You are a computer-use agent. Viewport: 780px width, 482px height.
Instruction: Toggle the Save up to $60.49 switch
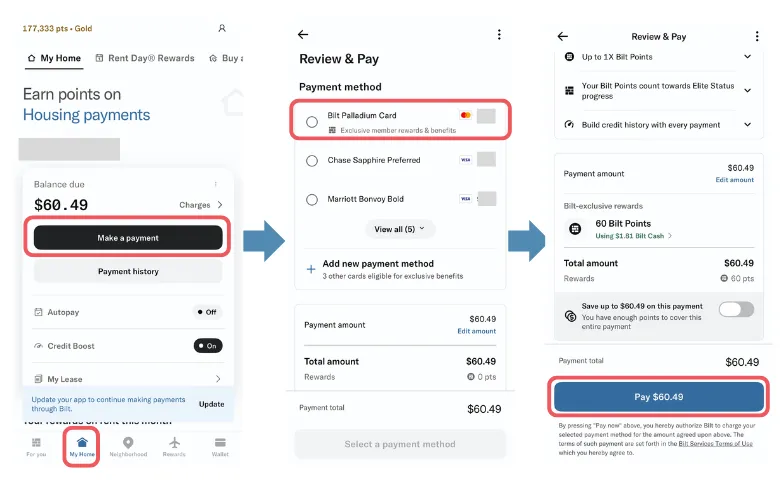click(x=736, y=309)
